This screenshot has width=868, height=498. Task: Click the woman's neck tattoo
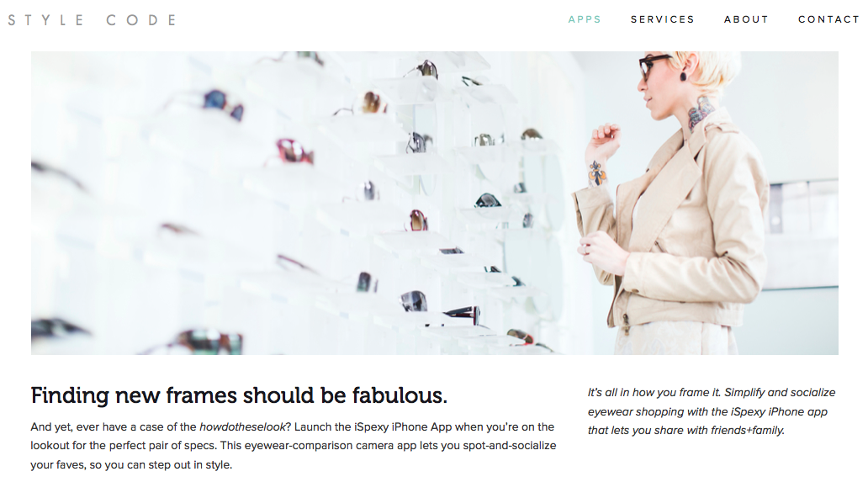(x=700, y=113)
